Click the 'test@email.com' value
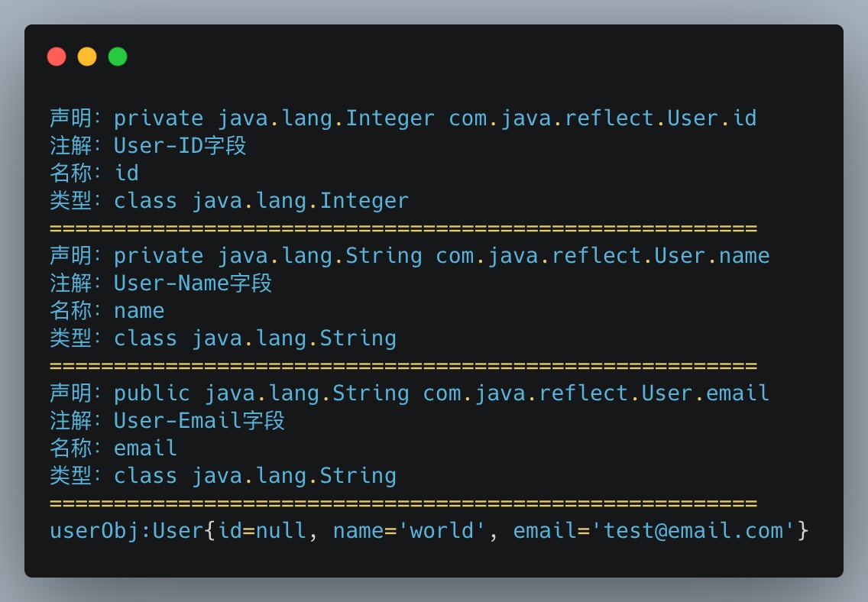This screenshot has width=868, height=602. point(693,531)
